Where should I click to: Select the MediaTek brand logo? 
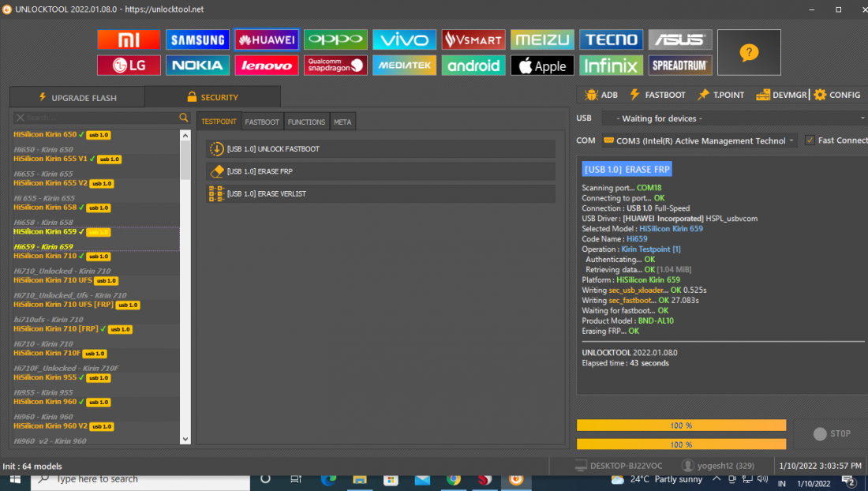point(404,66)
